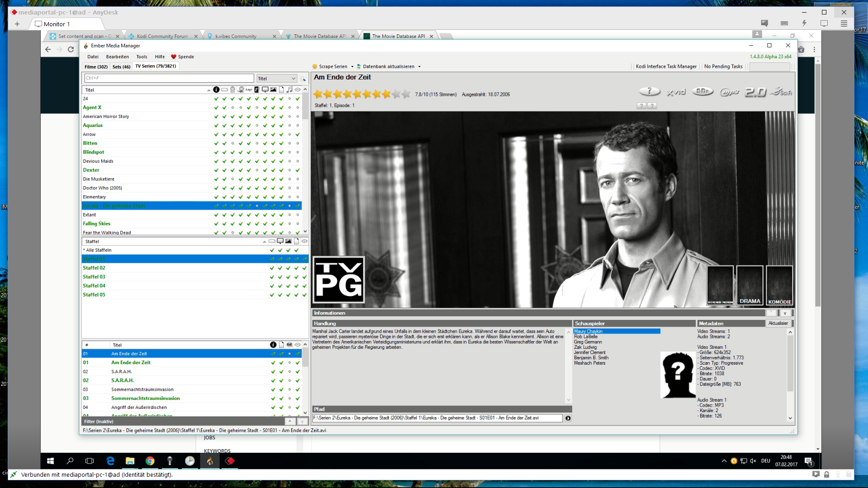Click the Drama genre thumbnail
The width and height of the screenshot is (868, 488).
pyautogui.click(x=750, y=286)
